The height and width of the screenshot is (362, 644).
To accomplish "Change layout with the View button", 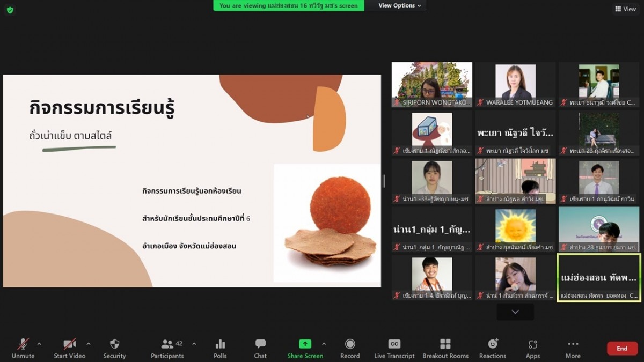I will click(x=625, y=9).
